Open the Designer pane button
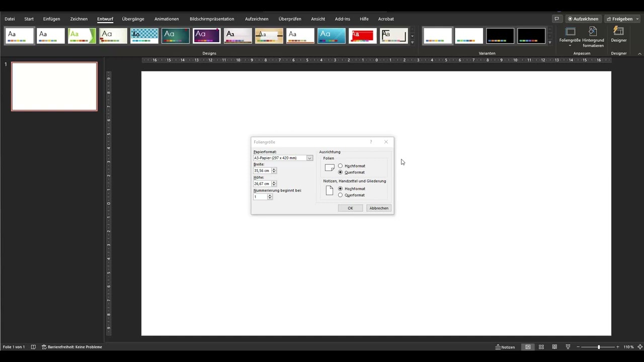This screenshot has width=644, height=362. (619, 35)
